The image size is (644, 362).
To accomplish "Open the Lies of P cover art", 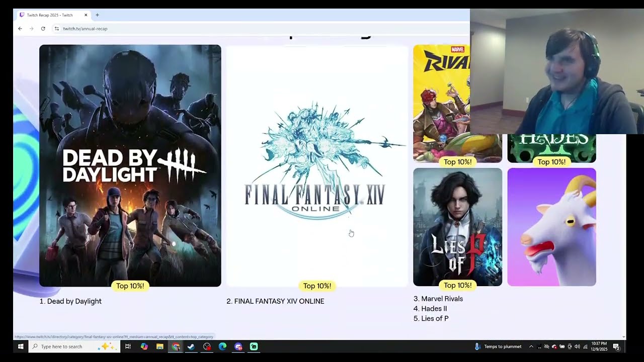I will click(457, 227).
